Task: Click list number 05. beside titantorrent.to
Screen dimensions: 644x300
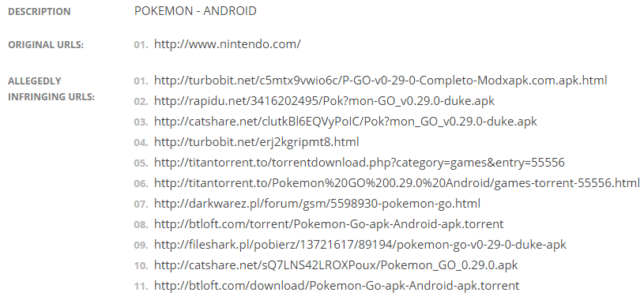Action: coord(141,163)
